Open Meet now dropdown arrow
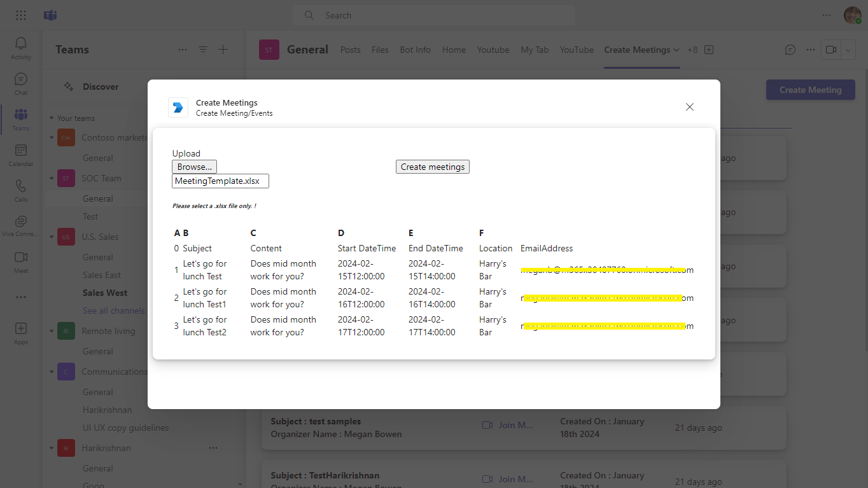The height and width of the screenshot is (488, 868). point(848,50)
